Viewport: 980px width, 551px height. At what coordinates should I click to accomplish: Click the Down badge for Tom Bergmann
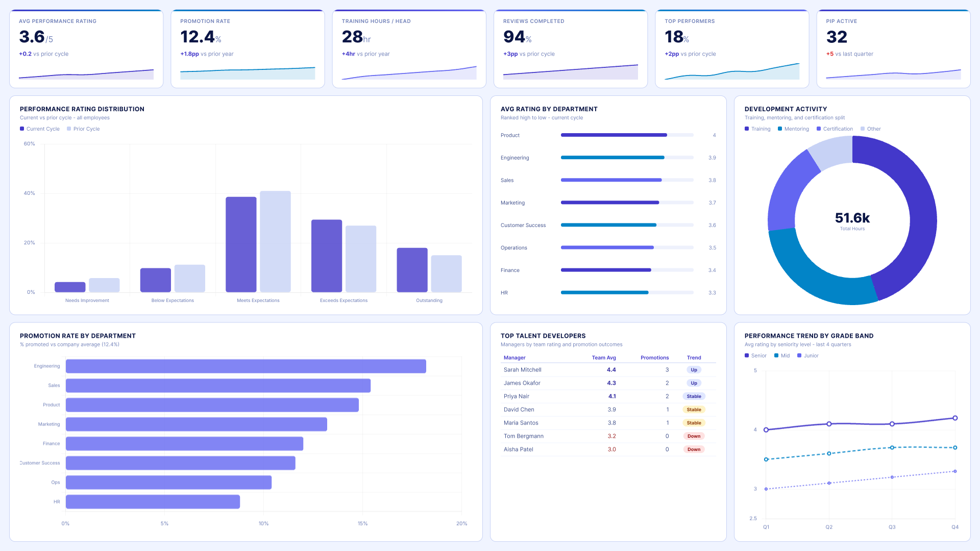point(694,436)
